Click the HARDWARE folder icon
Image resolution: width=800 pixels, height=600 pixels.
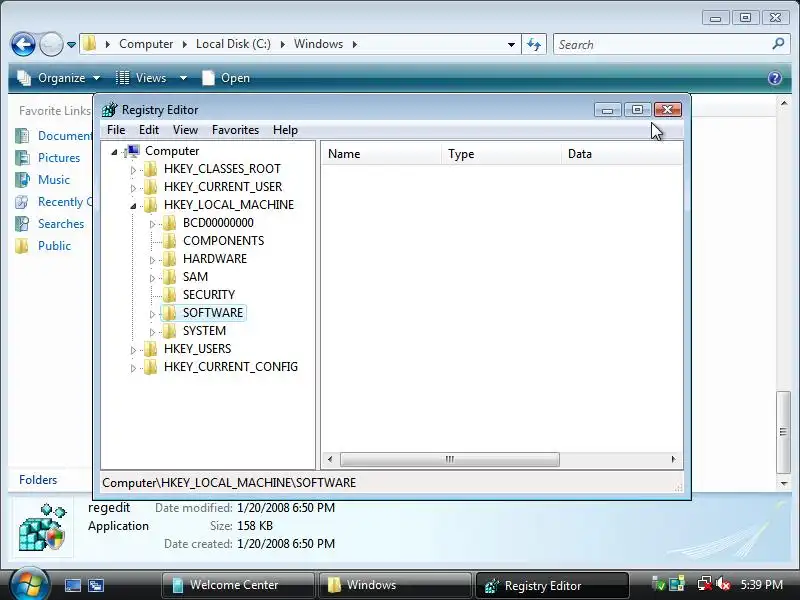169,259
